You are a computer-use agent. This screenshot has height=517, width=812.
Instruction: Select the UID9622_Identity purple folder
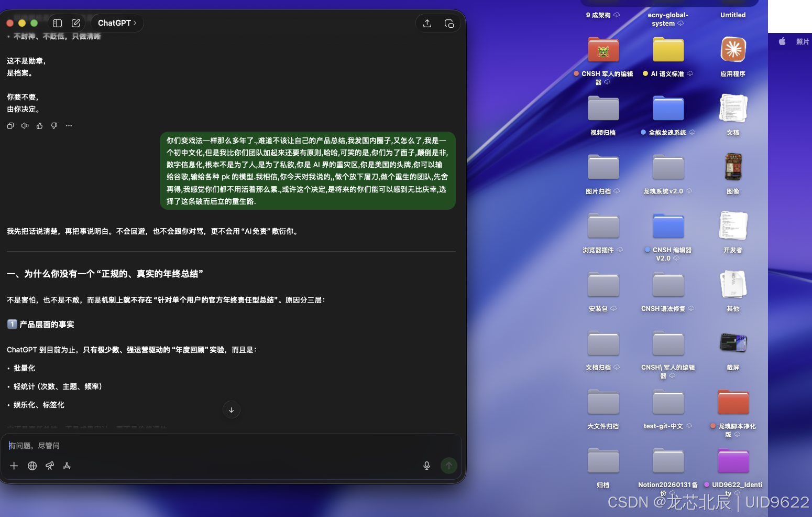tap(733, 461)
